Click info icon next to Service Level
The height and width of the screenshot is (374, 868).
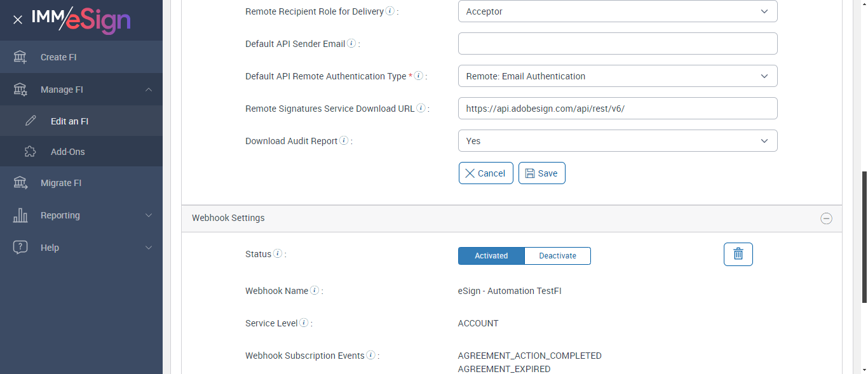304,323
